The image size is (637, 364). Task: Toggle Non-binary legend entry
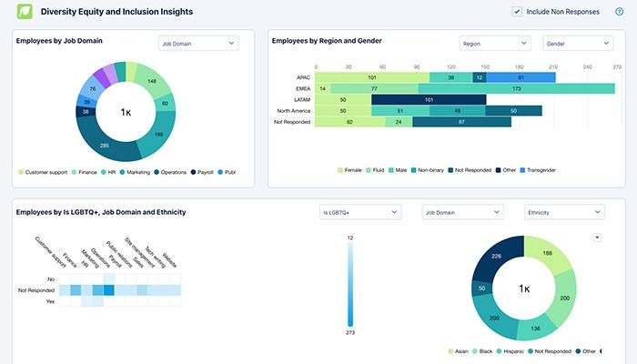pyautogui.click(x=428, y=170)
